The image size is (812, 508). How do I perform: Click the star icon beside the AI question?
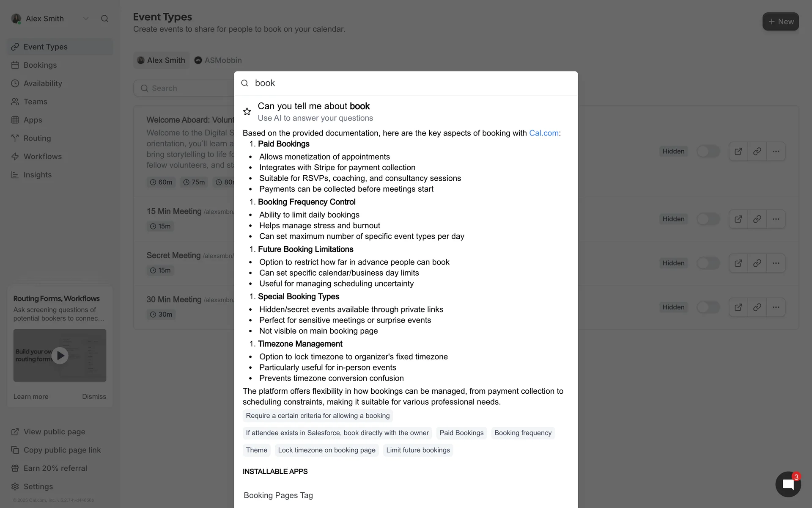coord(247,112)
